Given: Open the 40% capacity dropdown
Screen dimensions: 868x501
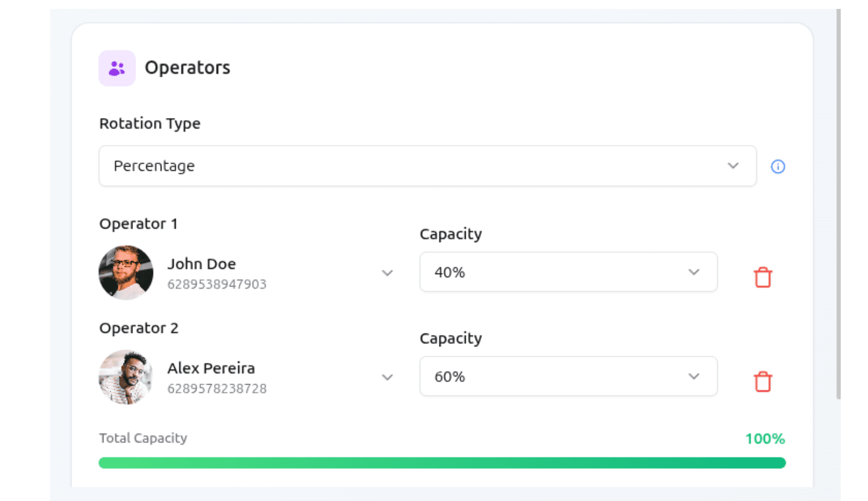Looking at the screenshot, I should click(x=568, y=272).
